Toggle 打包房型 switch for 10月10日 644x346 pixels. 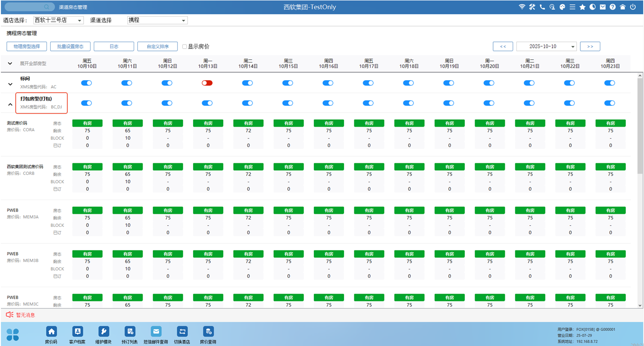pos(86,103)
